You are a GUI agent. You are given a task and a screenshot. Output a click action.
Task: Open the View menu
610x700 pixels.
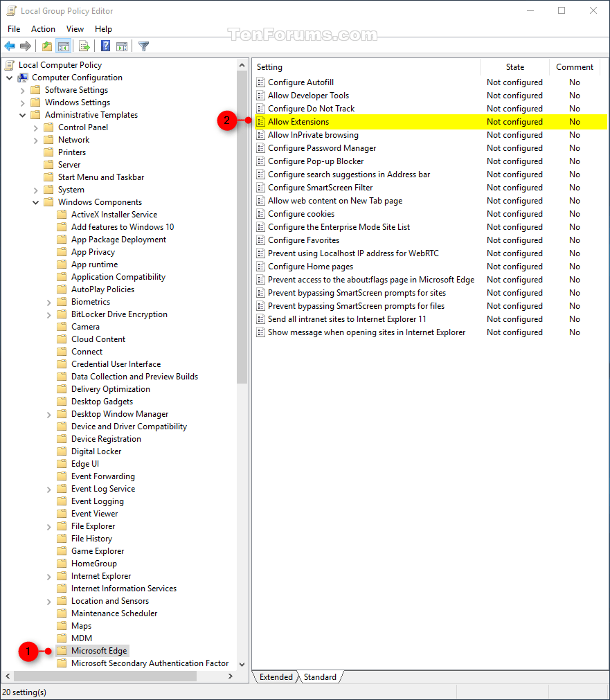coord(75,28)
